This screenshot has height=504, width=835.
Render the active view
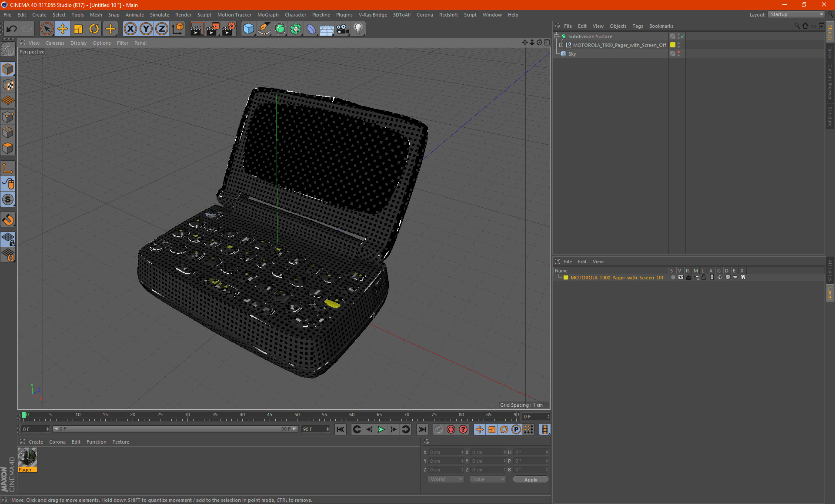[197, 29]
